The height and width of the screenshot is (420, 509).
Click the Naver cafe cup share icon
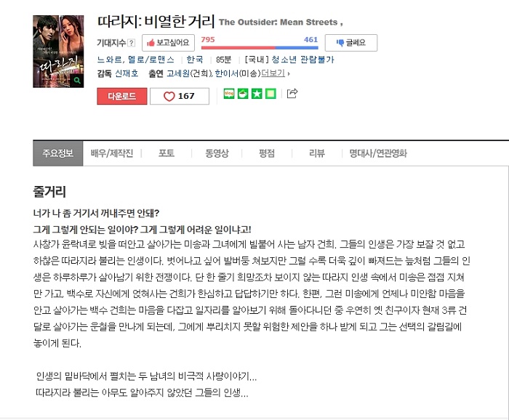point(243,94)
